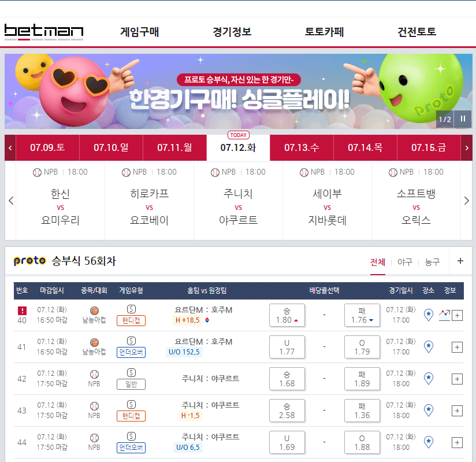Click the 일반 tag on game 42
Viewport: 476px width, 462px height.
coord(131,384)
